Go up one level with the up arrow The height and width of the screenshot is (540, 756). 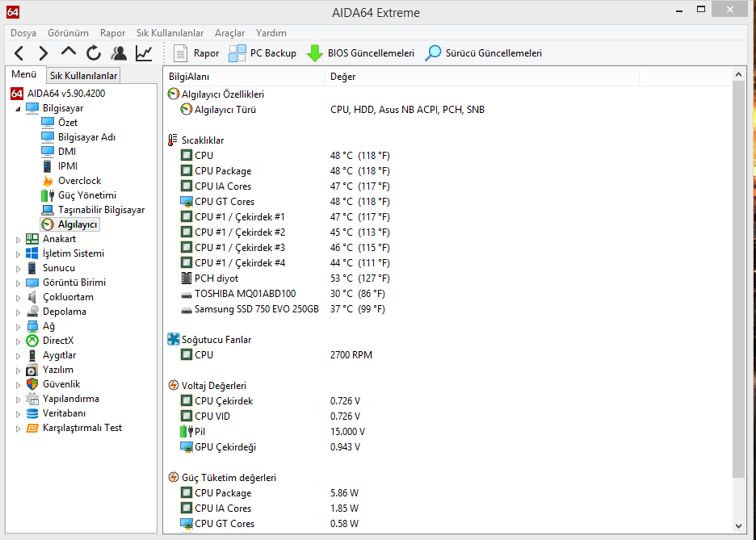69,52
